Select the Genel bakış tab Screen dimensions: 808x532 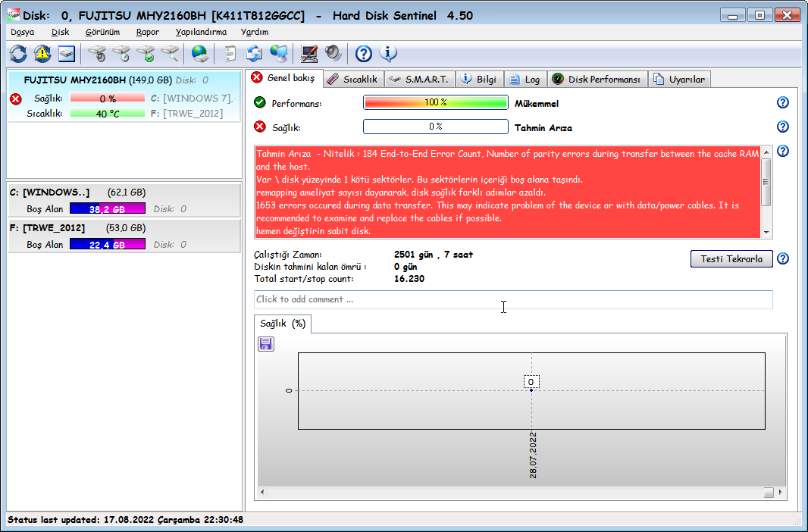284,78
